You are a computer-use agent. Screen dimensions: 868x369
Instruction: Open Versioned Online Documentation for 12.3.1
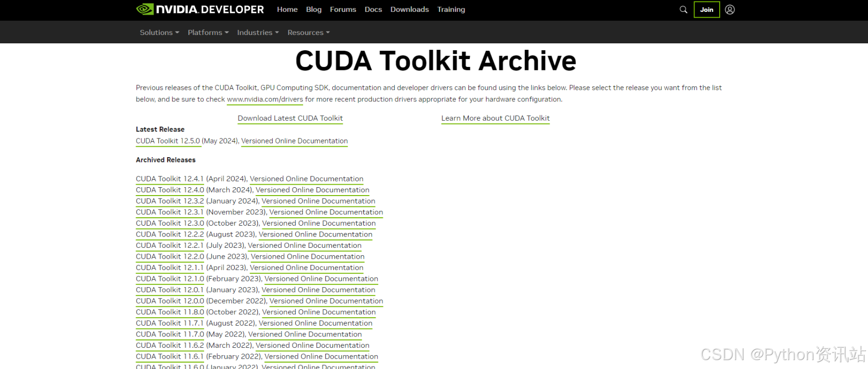click(326, 212)
